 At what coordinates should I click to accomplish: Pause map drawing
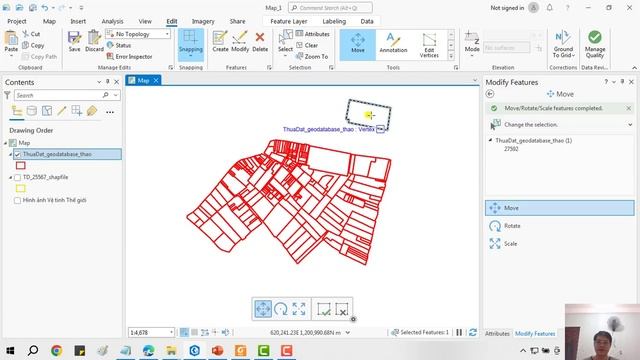[459, 333]
